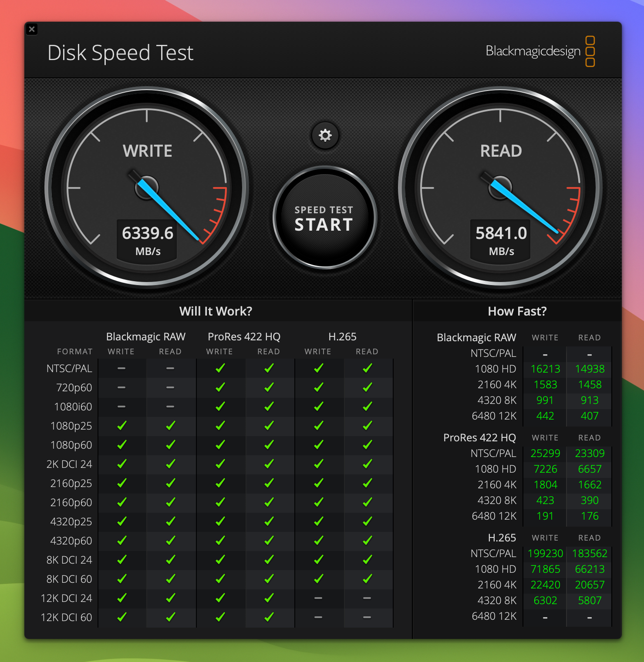This screenshot has height=662, width=644.
Task: Click ProRes 422 HQ write checkmark for 12K DCI 60
Action: tap(220, 617)
